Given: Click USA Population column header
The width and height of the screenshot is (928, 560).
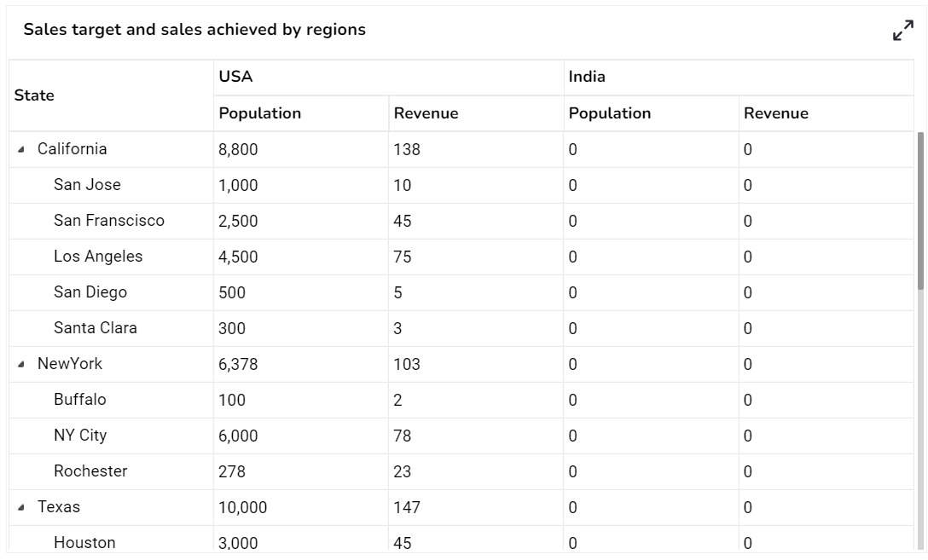Looking at the screenshot, I should tap(260, 113).
